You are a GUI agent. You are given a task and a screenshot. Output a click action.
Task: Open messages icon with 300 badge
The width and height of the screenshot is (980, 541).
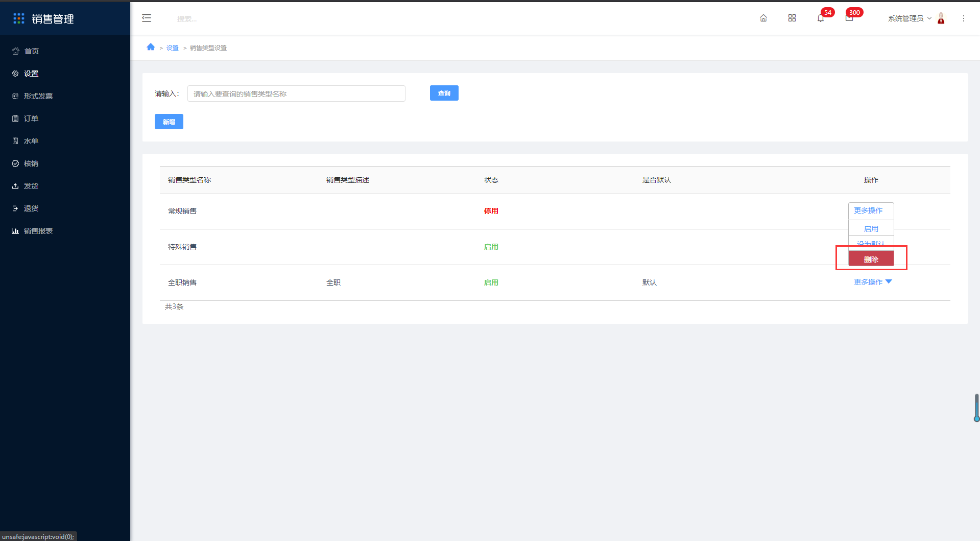pos(849,18)
